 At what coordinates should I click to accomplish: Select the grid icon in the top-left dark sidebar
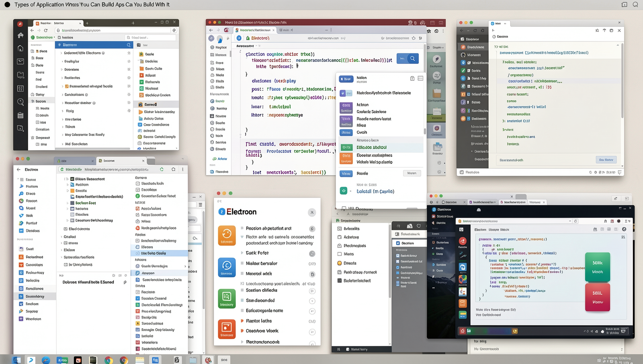coord(20,88)
